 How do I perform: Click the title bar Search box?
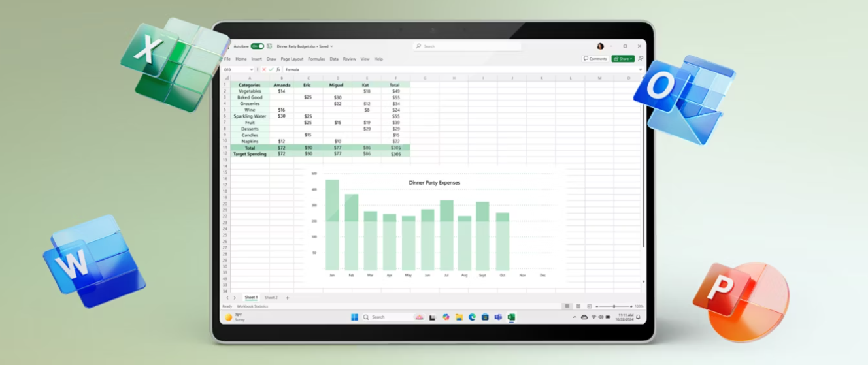tap(467, 46)
